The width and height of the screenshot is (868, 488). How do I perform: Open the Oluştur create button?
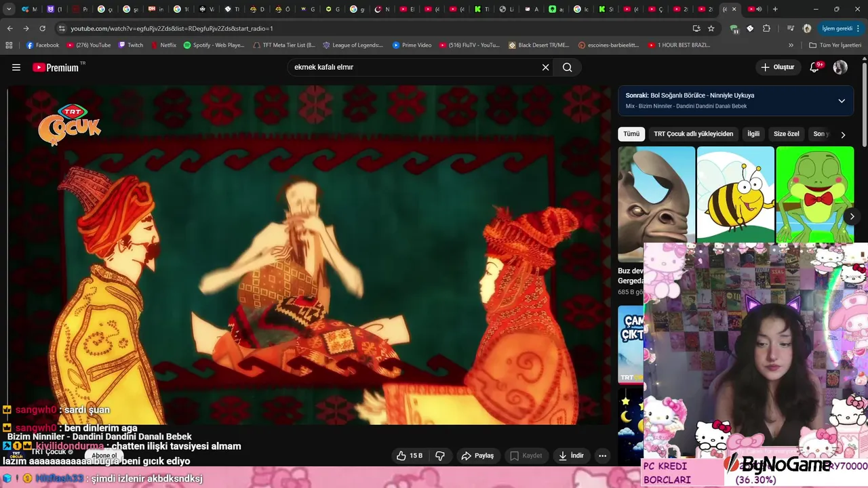click(777, 67)
